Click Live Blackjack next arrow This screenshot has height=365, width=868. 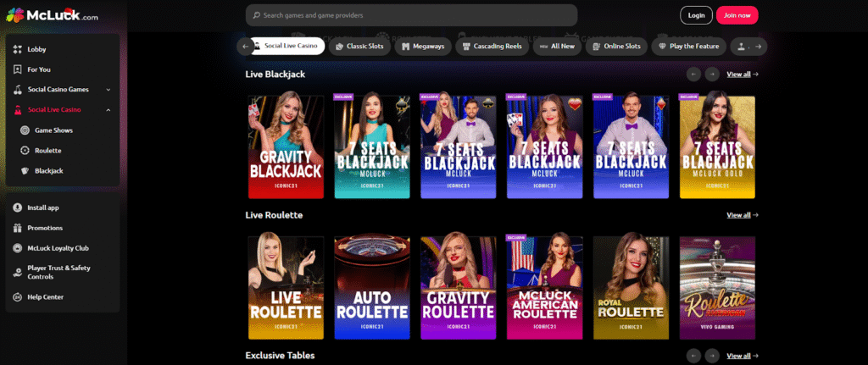pyautogui.click(x=712, y=75)
